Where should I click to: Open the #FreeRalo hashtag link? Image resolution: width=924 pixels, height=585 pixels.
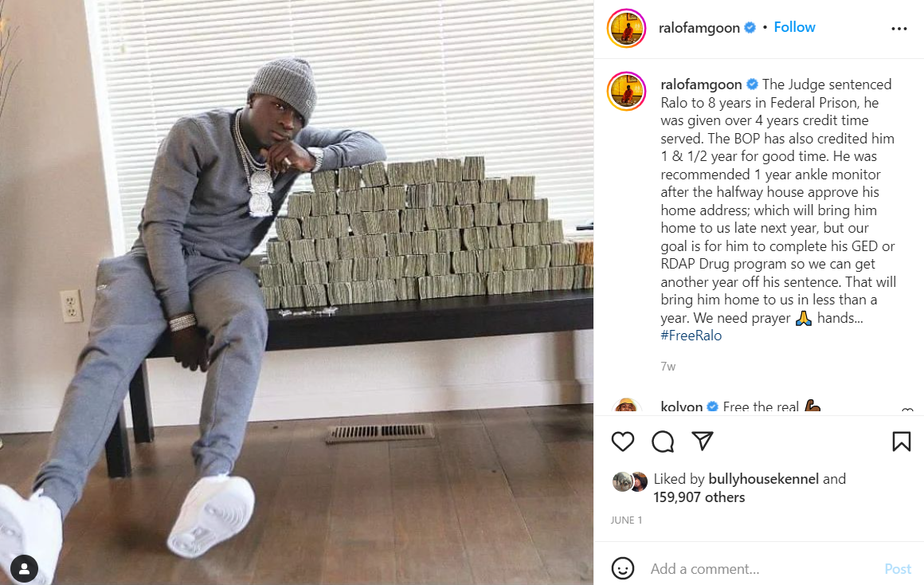tap(691, 336)
